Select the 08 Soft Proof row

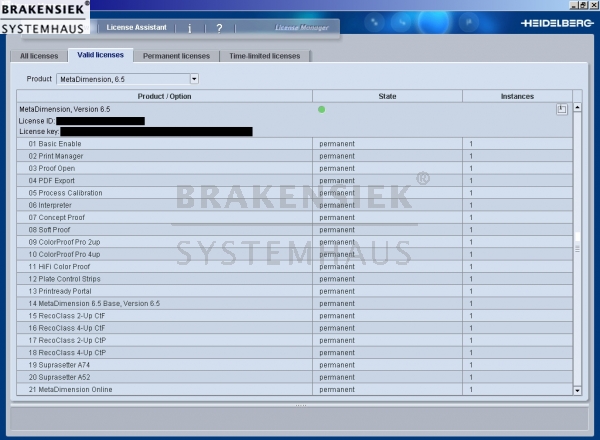tap(295, 230)
